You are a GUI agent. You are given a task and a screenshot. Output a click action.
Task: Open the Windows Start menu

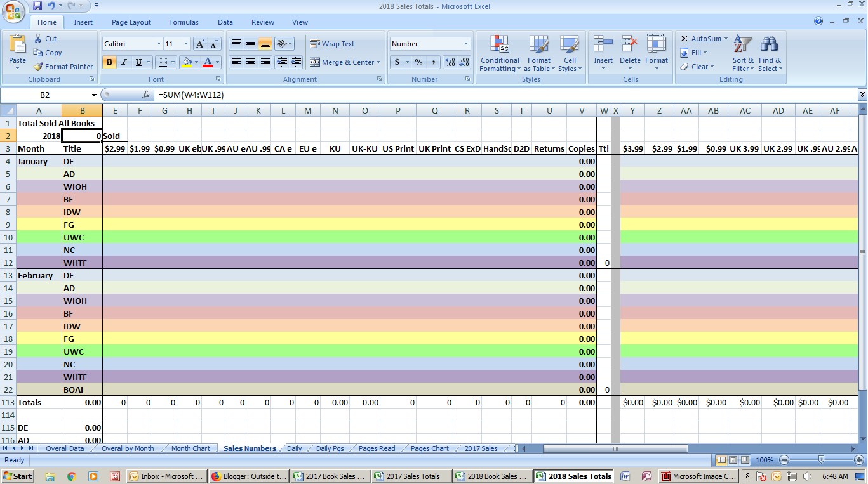18,476
